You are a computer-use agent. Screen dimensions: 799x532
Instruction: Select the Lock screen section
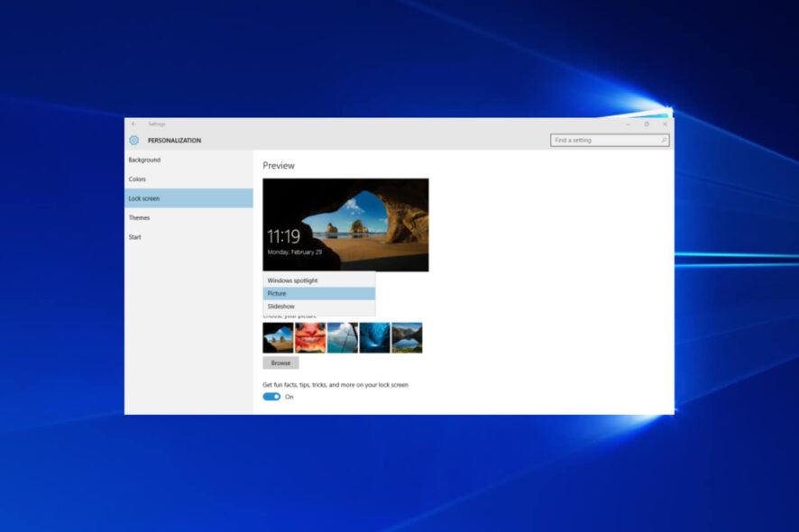point(188,198)
